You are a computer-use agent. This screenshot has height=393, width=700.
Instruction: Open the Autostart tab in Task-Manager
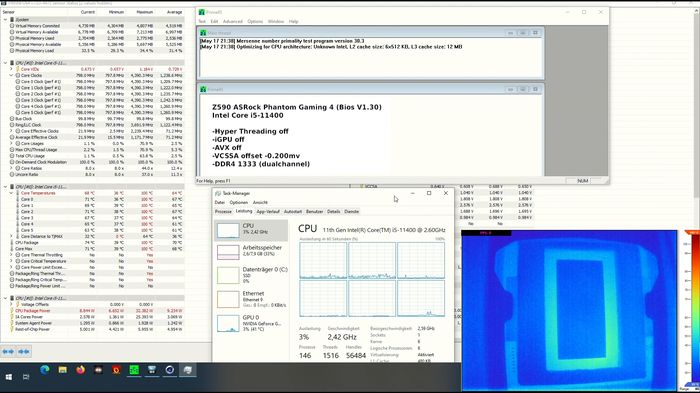tap(293, 212)
